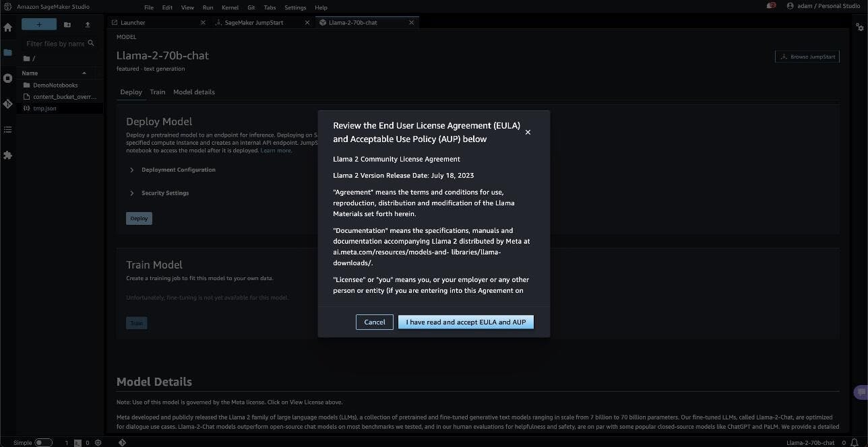
Task: Open the DemoNotebooks folder
Action: click(x=55, y=85)
